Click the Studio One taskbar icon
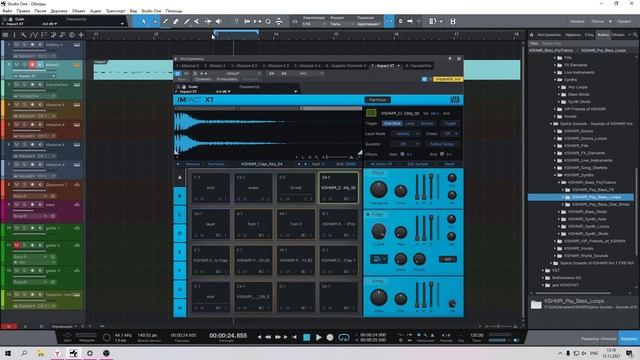640x360 pixels. pos(73,353)
